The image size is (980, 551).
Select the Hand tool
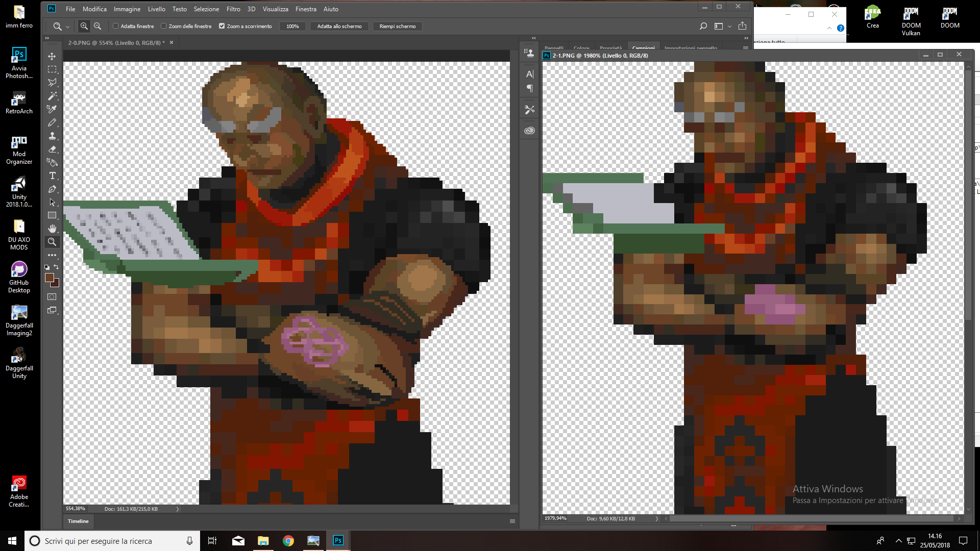pos(52,229)
